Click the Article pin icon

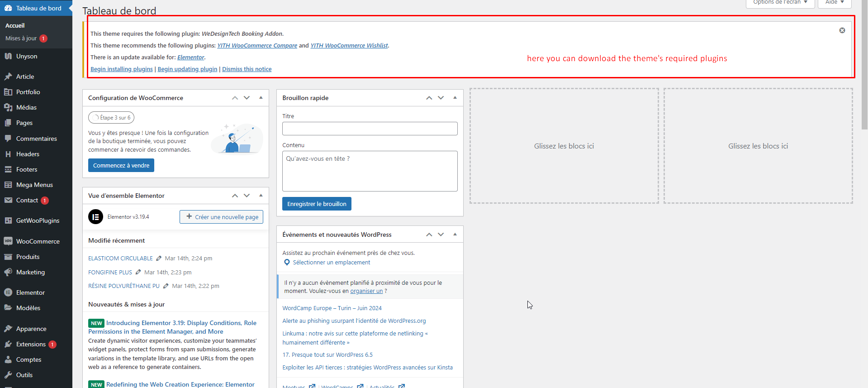tap(8, 77)
